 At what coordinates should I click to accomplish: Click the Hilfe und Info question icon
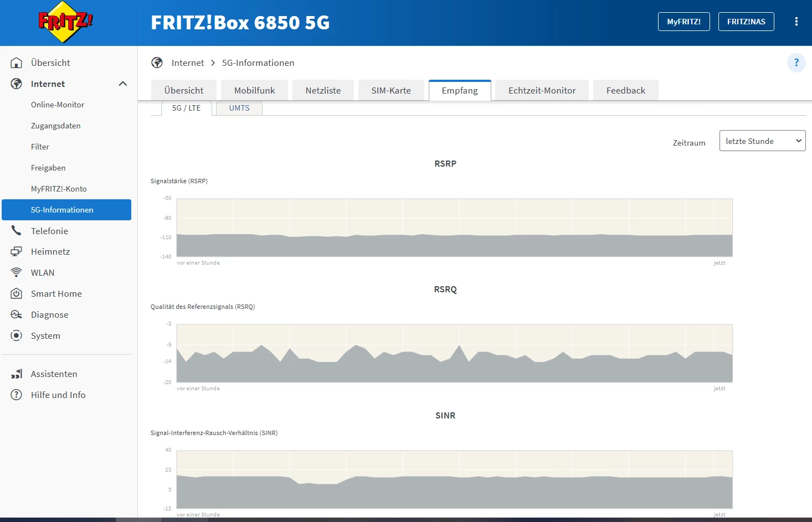click(17, 395)
